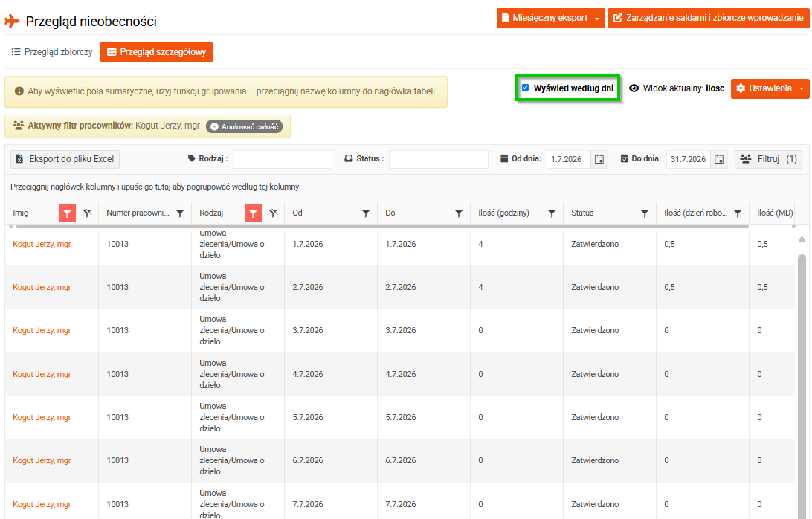Click the vertical scrollbar of the table
812x519 pixels.
pyautogui.click(x=802, y=386)
